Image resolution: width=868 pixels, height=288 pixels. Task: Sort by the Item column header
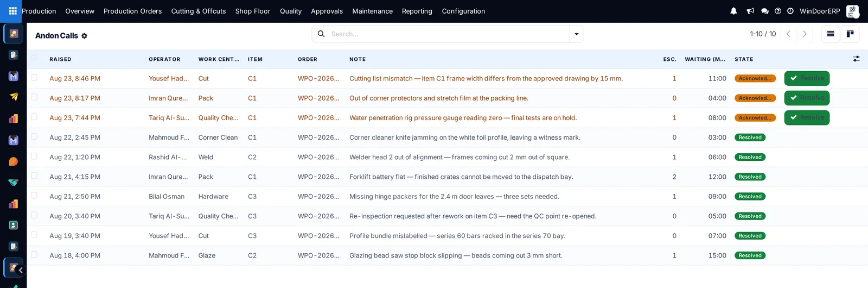255,59
